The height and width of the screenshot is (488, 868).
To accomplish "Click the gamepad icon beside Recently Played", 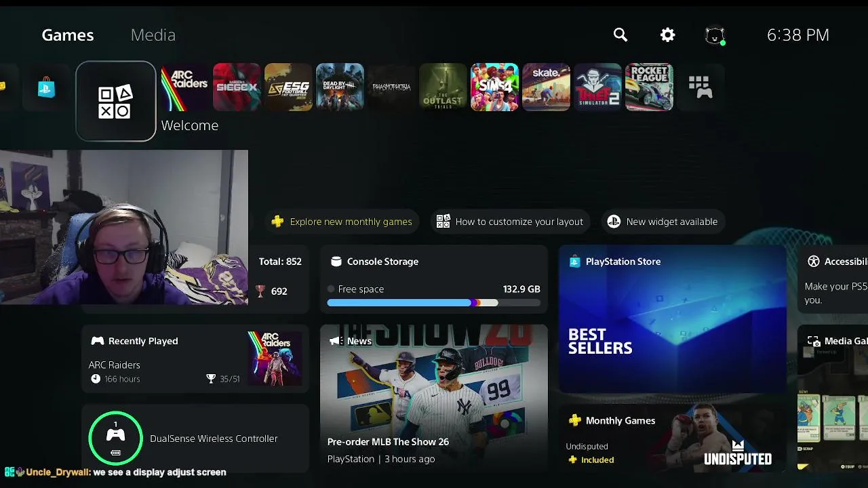I will (98, 341).
